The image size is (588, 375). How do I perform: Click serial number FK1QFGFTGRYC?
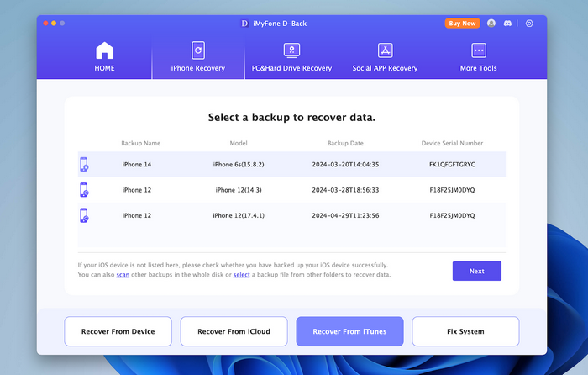pyautogui.click(x=452, y=165)
